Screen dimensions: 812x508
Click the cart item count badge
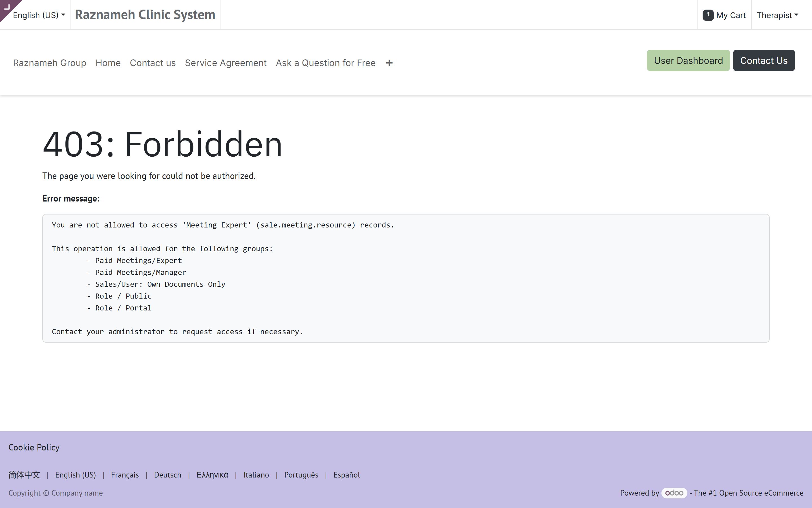click(708, 15)
